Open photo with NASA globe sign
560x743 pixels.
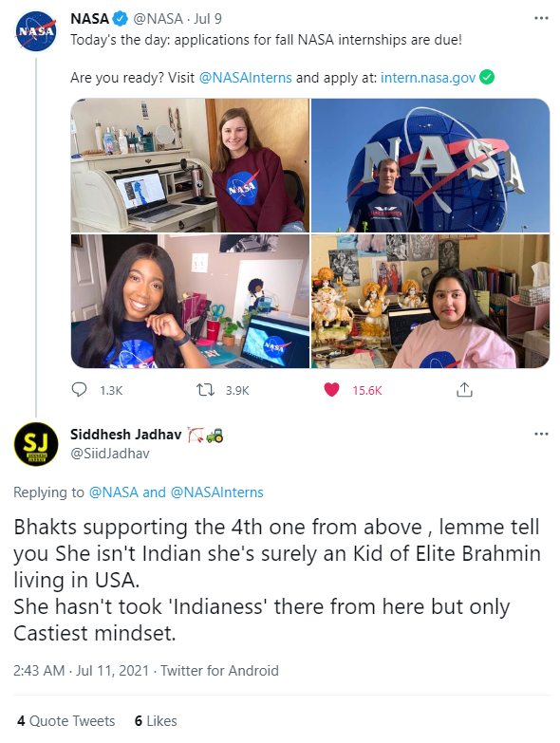click(x=430, y=165)
